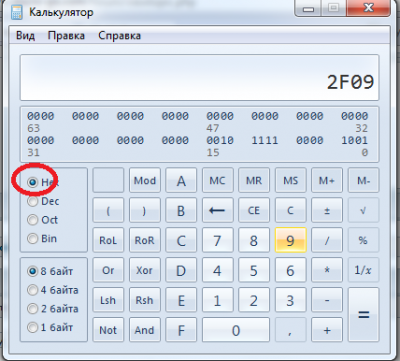
Task: Click the Or bitwise button
Action: pos(108,271)
